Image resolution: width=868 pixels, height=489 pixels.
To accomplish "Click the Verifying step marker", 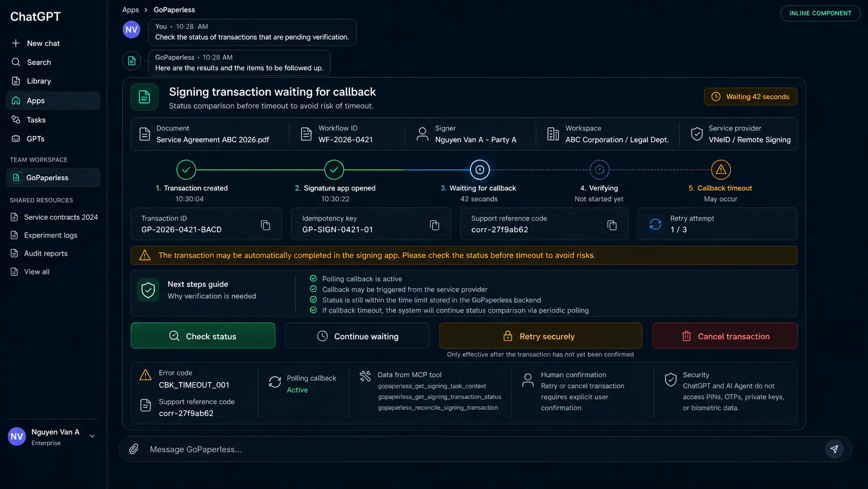I will coord(600,169).
